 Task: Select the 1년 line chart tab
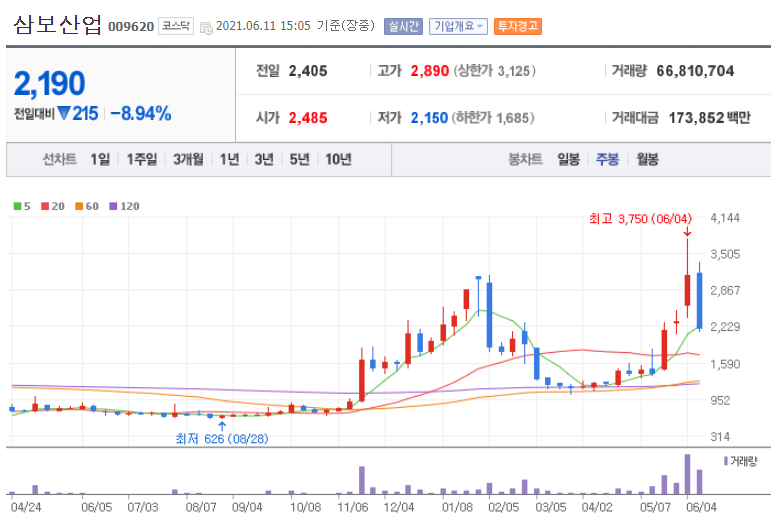pos(229,159)
